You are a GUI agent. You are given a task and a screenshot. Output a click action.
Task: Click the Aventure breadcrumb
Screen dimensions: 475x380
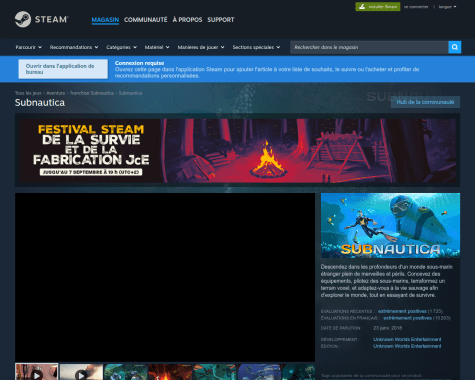pyautogui.click(x=56, y=93)
